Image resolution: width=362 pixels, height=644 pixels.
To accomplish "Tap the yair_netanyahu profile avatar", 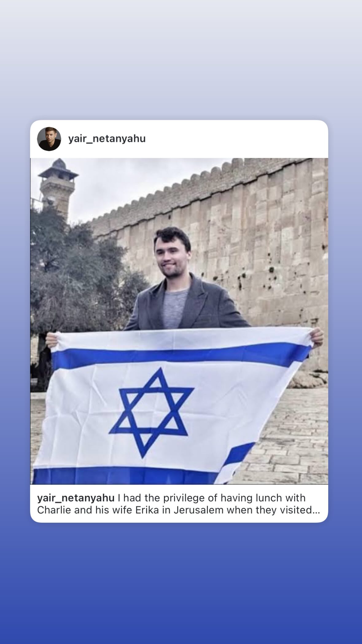I will tap(49, 139).
